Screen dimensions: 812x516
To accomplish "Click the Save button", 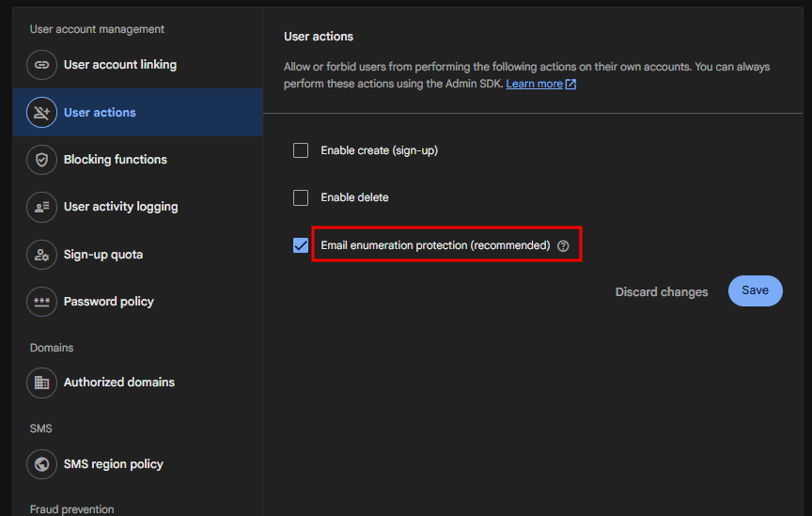I will pos(755,290).
